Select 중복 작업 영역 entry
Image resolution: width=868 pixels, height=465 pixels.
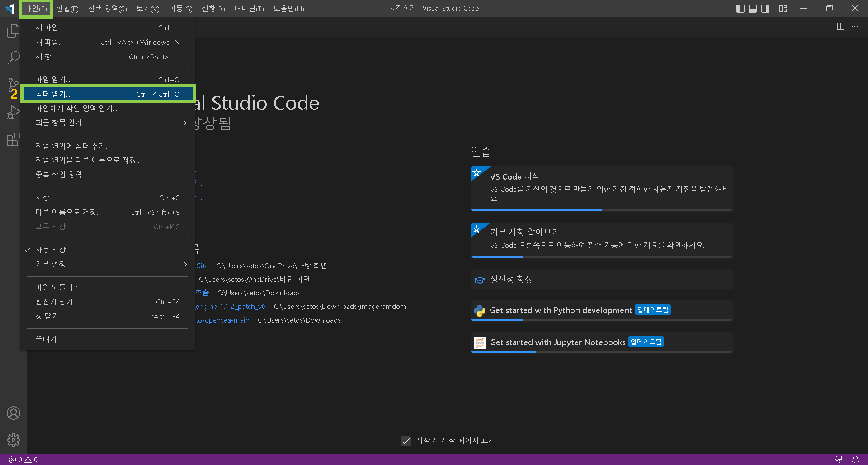click(x=107, y=175)
